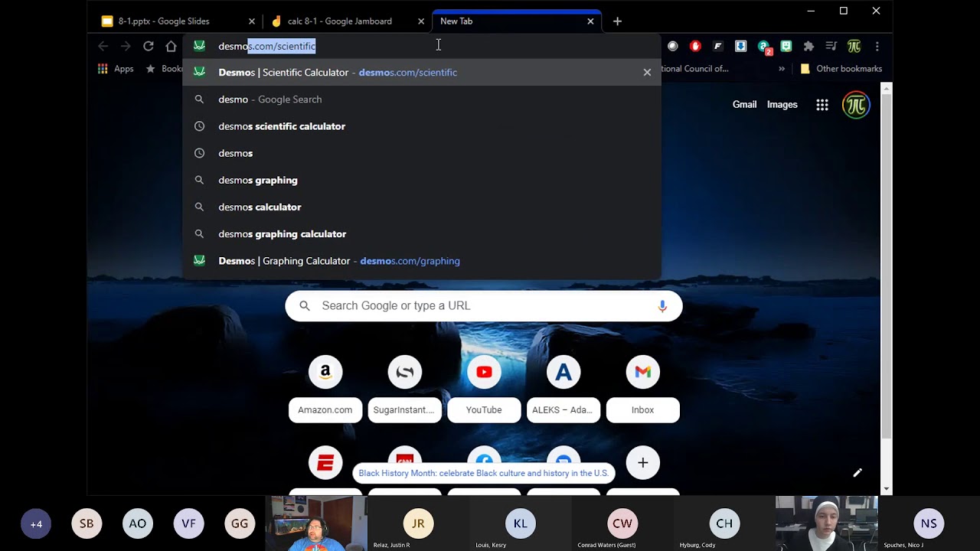Select the New Tab tab
The image size is (980, 551).
(x=517, y=21)
